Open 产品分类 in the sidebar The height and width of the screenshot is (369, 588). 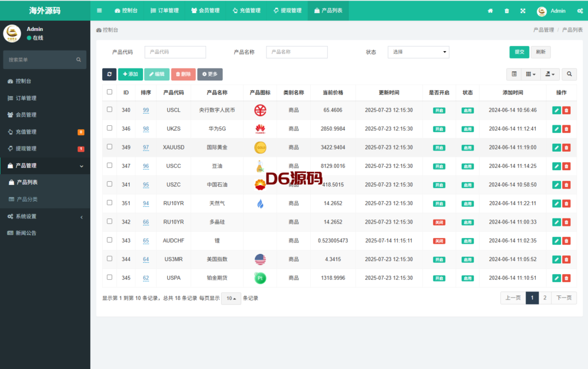[x=26, y=199]
